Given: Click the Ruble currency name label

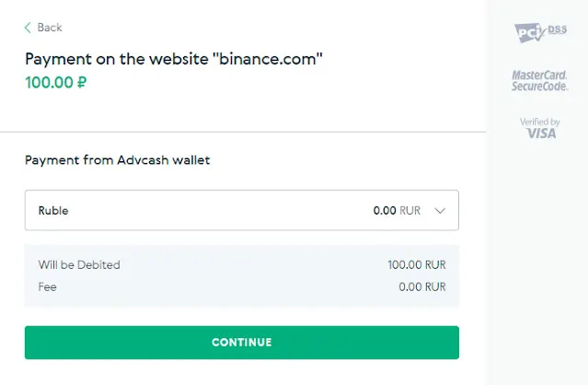Looking at the screenshot, I should (53, 211).
